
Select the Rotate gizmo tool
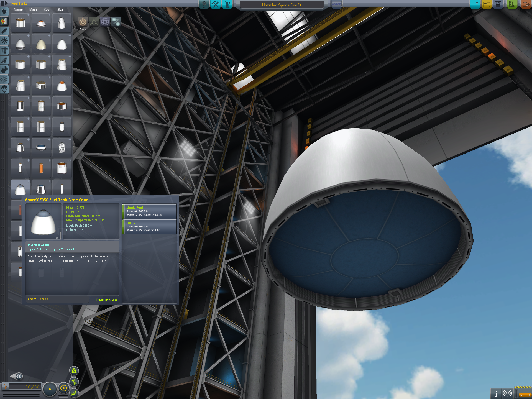(105, 22)
